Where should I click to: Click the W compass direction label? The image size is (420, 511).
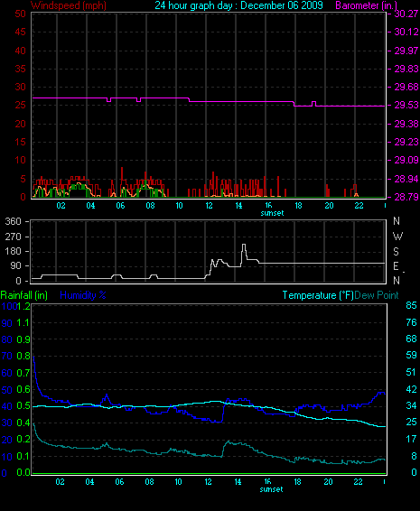pos(397,236)
